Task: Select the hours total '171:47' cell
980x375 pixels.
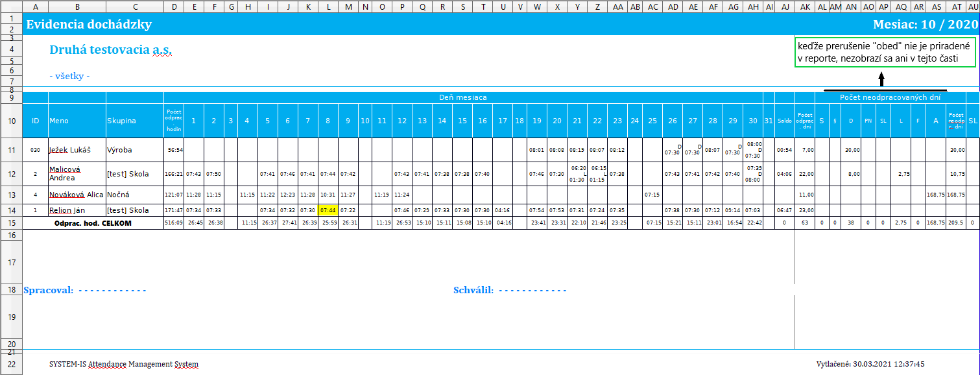Action: [174, 210]
